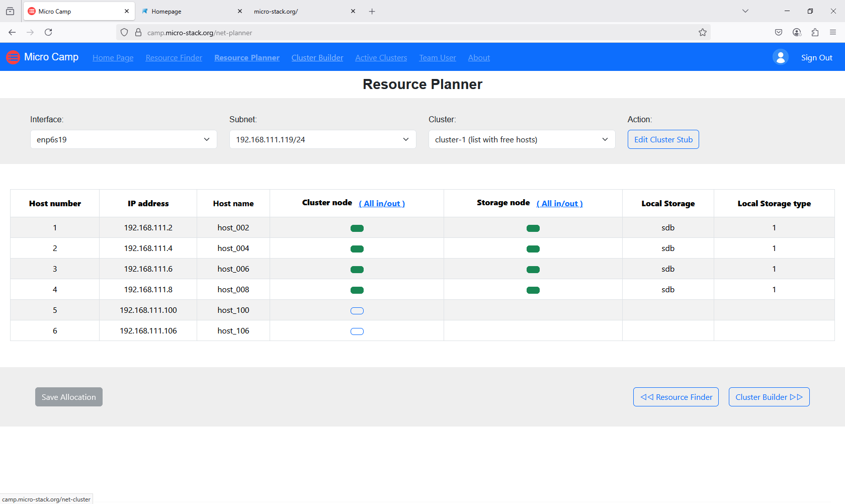
Task: Open the Subnet dropdown 192.168.111.119/24
Action: [x=323, y=139]
